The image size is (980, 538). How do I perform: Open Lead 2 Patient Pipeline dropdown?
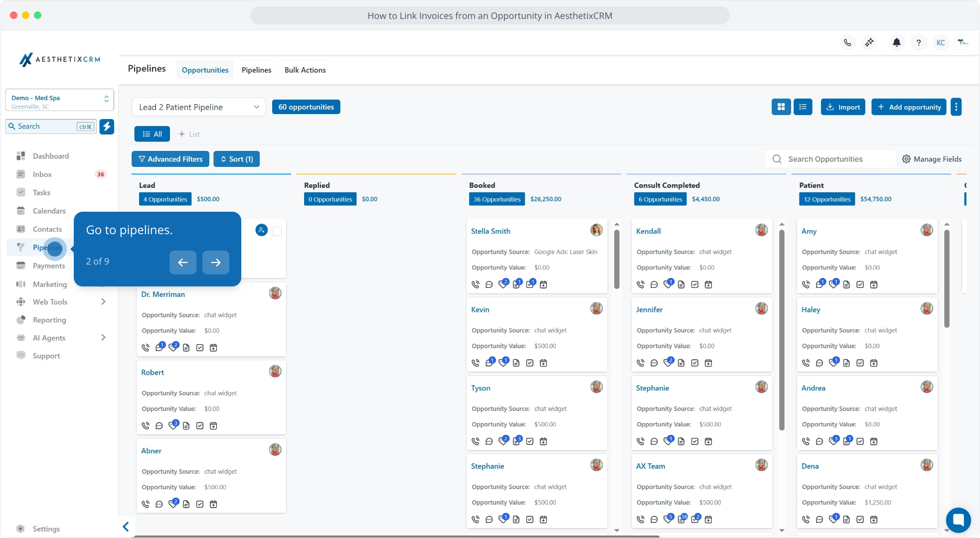pyautogui.click(x=198, y=107)
